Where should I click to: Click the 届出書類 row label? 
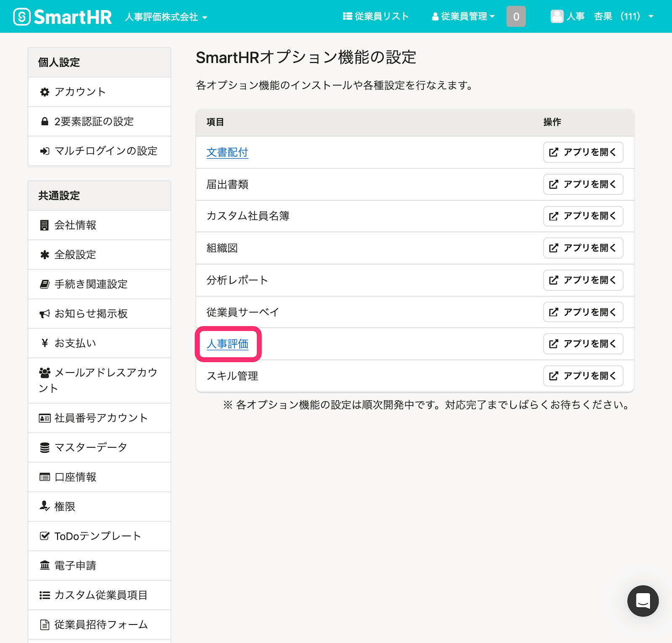pos(227,184)
